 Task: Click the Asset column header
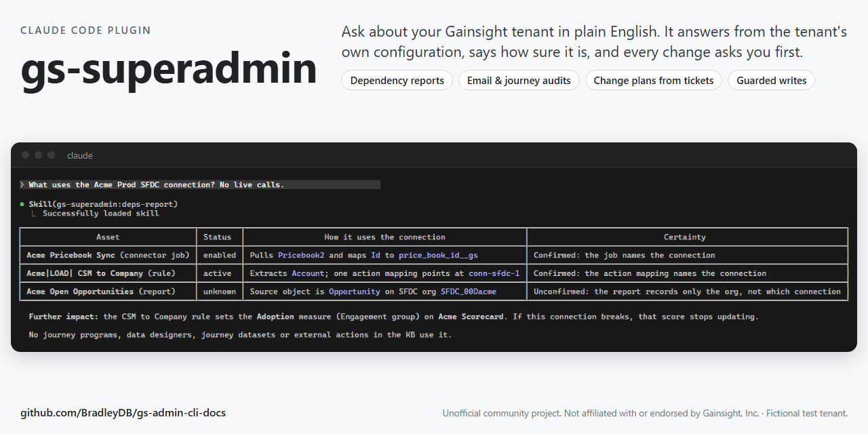[108, 237]
